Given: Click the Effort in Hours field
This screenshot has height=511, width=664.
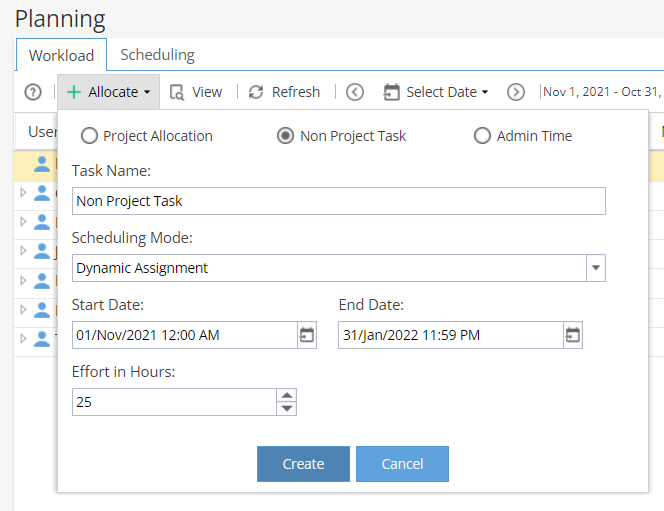Looking at the screenshot, I should point(174,402).
